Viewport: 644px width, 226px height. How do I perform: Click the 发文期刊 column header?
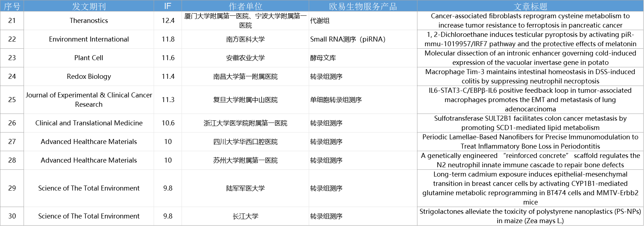pos(89,6)
